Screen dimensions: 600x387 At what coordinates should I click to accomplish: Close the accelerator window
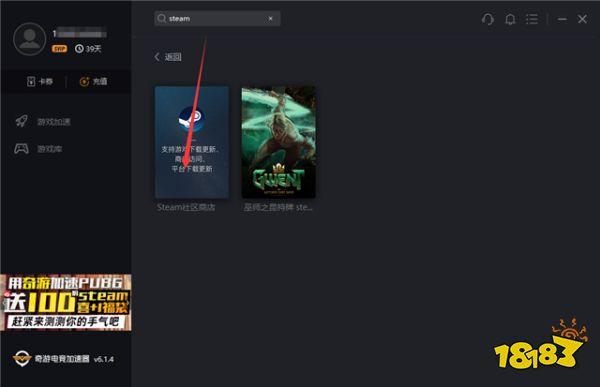(582, 19)
